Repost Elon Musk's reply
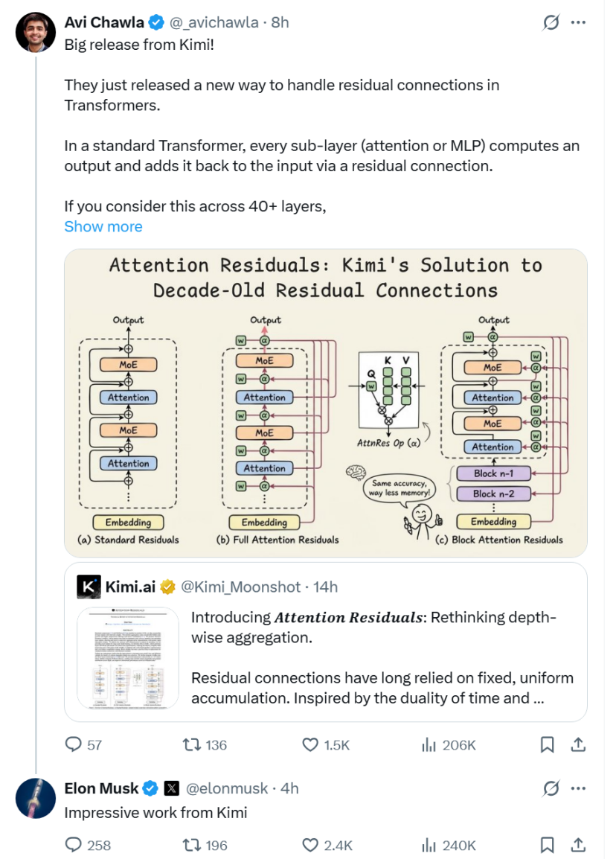616x859 pixels. point(193,845)
